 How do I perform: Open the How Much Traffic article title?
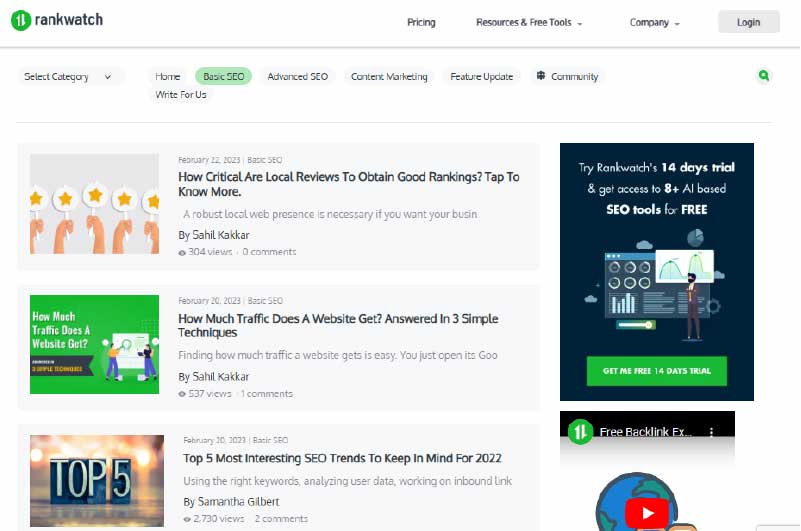[338, 326]
